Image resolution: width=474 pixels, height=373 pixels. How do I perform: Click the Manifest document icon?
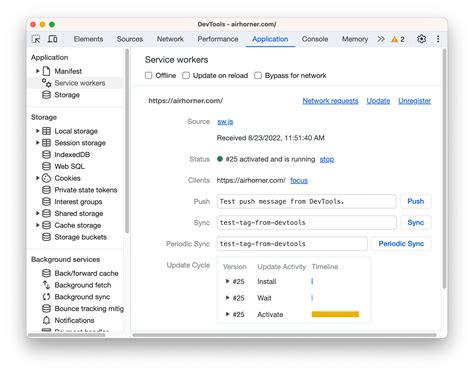click(x=47, y=71)
